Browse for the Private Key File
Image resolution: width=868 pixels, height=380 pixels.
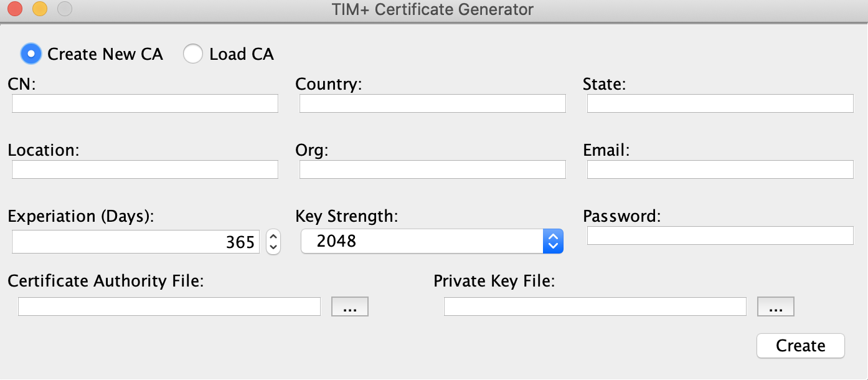coord(775,306)
